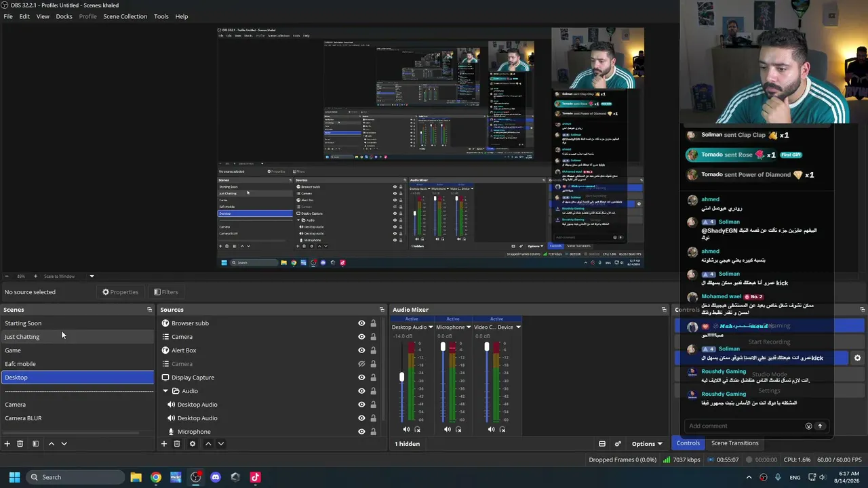
Task: Hide the Display Capture source
Action: click(361, 378)
